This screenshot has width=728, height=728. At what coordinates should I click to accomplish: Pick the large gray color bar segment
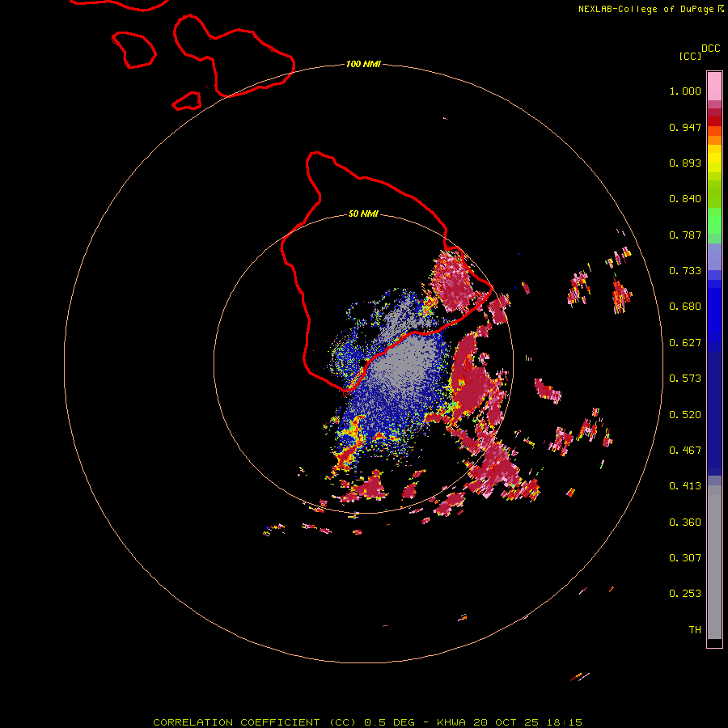pyautogui.click(x=714, y=562)
